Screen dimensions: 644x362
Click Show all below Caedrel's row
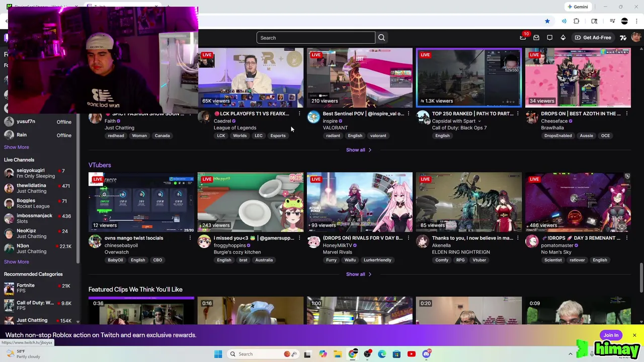[x=359, y=150]
